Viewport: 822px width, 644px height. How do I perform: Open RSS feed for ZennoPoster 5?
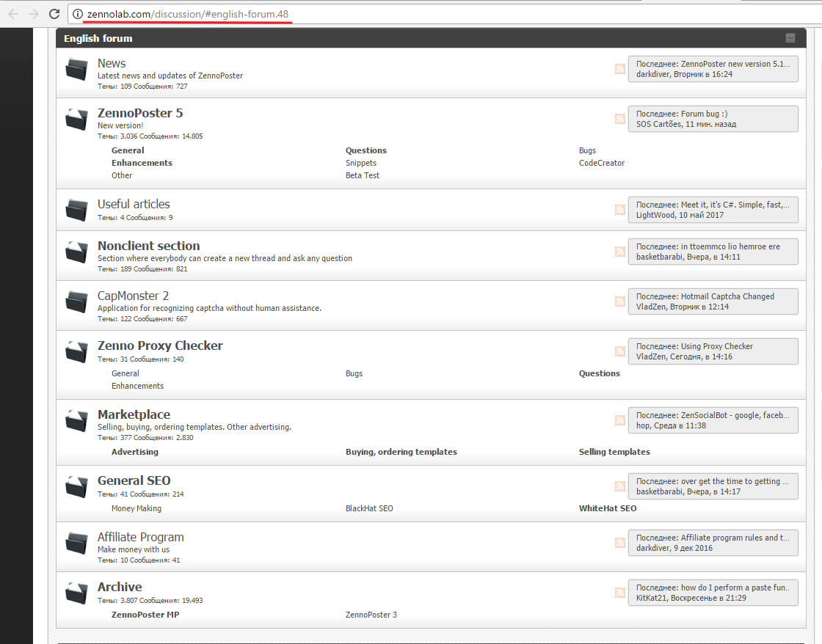[619, 119]
